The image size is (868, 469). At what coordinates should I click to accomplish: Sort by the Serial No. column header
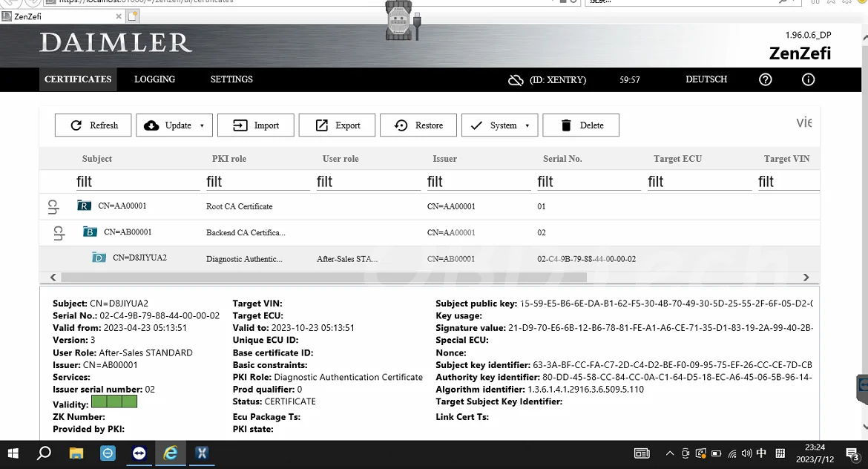coord(562,158)
